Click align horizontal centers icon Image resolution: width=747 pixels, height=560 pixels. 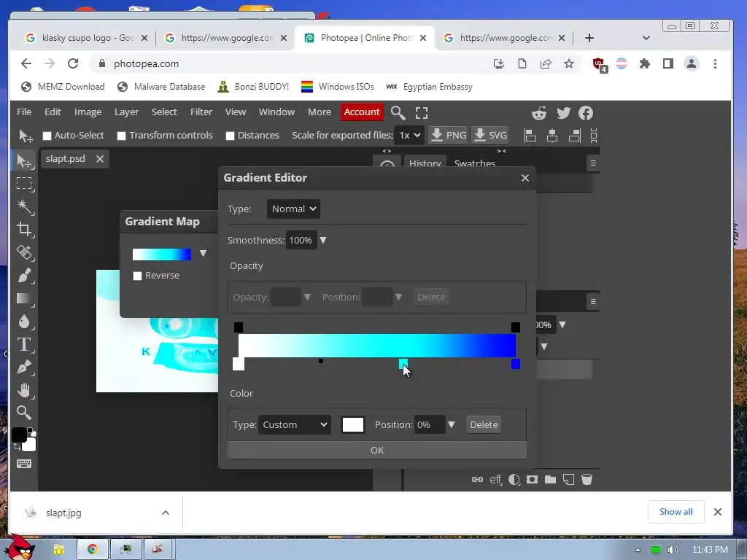pyautogui.click(x=552, y=136)
